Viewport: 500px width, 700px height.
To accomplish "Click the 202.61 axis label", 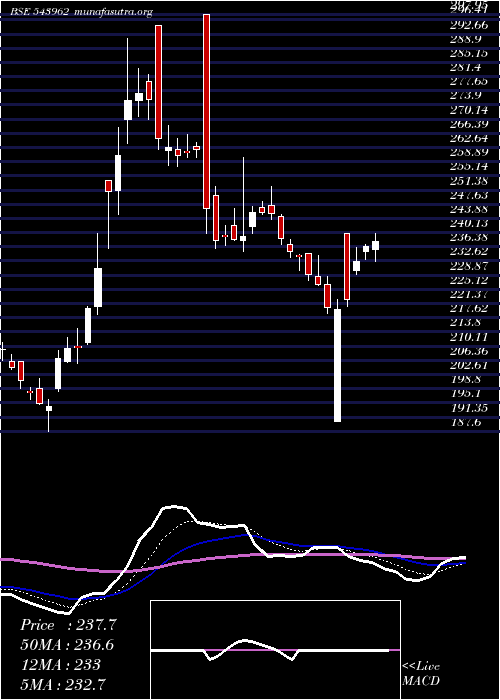I will 469,365.
